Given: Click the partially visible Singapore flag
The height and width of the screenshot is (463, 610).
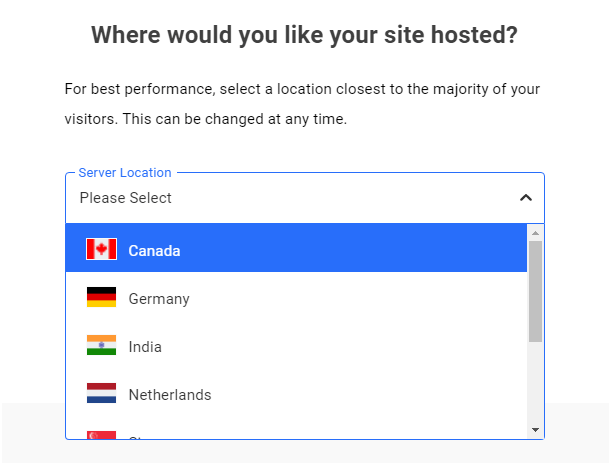Looking at the screenshot, I should click(x=101, y=435).
